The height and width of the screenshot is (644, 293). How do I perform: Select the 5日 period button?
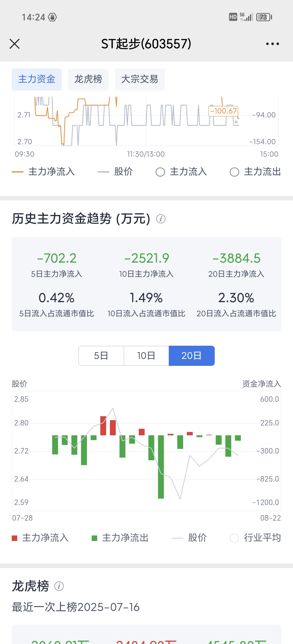point(101,356)
